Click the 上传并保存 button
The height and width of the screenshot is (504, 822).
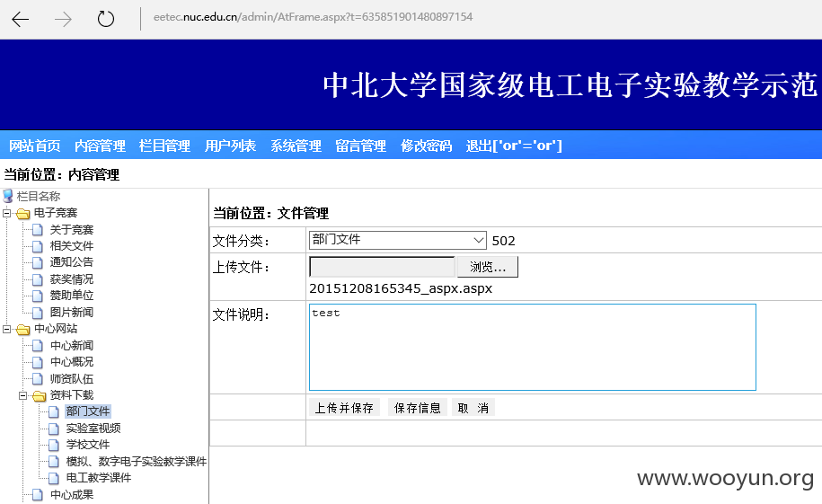[344, 408]
